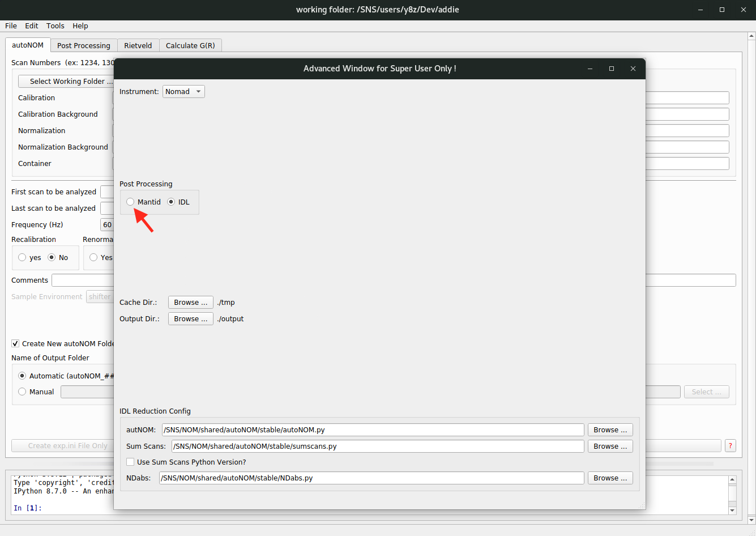Click the red question mark help icon

pyautogui.click(x=731, y=446)
